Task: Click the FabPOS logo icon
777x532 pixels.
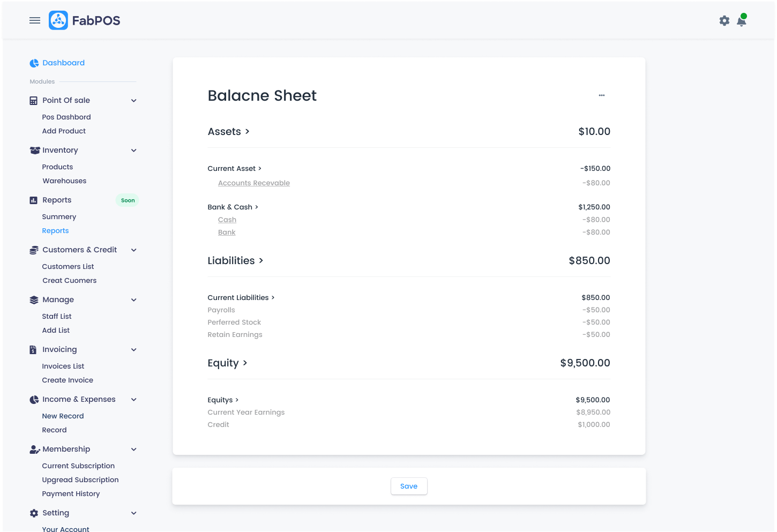Action: [x=58, y=20]
